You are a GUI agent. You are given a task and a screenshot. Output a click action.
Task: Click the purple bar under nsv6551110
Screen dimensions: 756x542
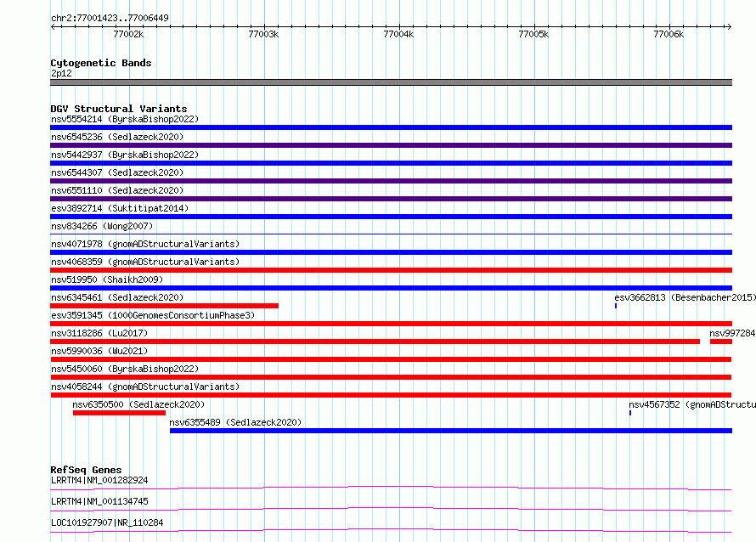pyautogui.click(x=391, y=199)
